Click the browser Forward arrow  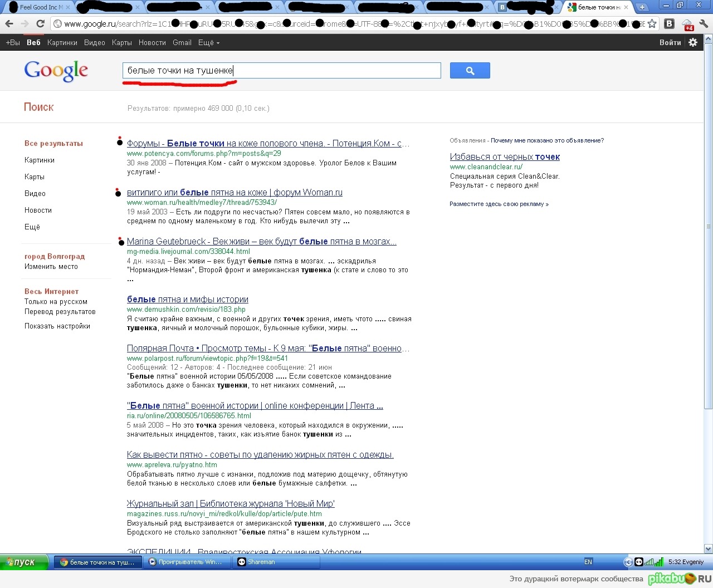tap(25, 24)
